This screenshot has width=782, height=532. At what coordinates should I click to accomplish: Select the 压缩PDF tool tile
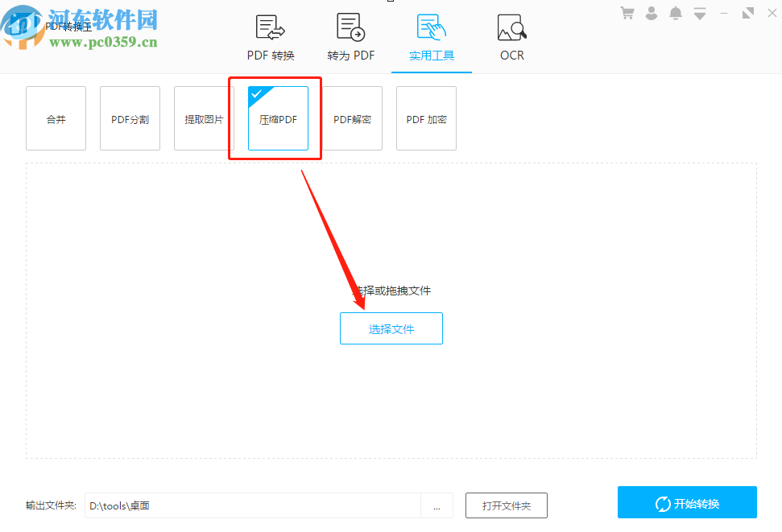coord(279,118)
